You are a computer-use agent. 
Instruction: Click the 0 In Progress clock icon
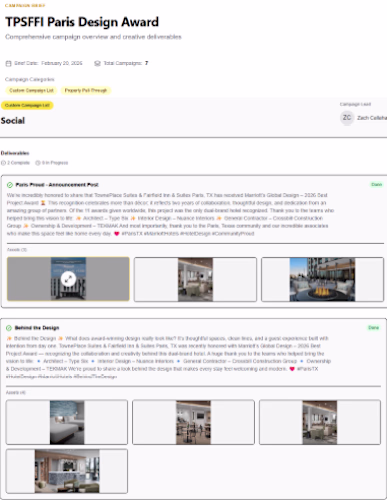point(38,163)
